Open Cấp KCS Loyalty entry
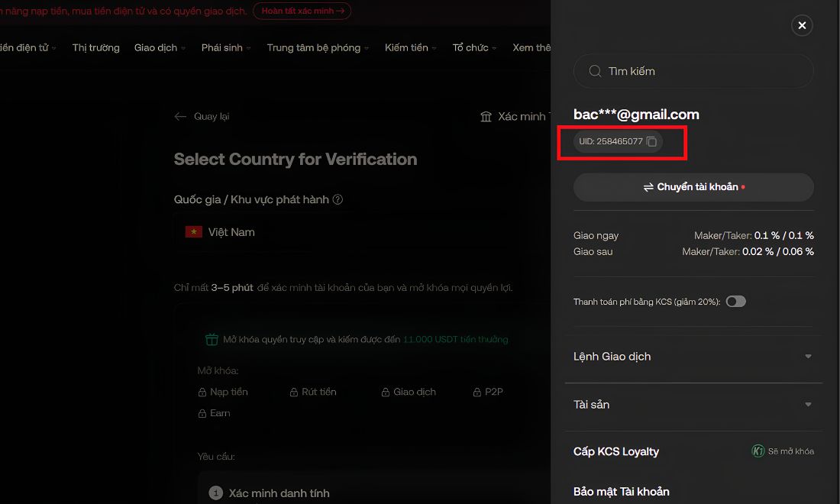This screenshot has height=504, width=840. point(616,451)
